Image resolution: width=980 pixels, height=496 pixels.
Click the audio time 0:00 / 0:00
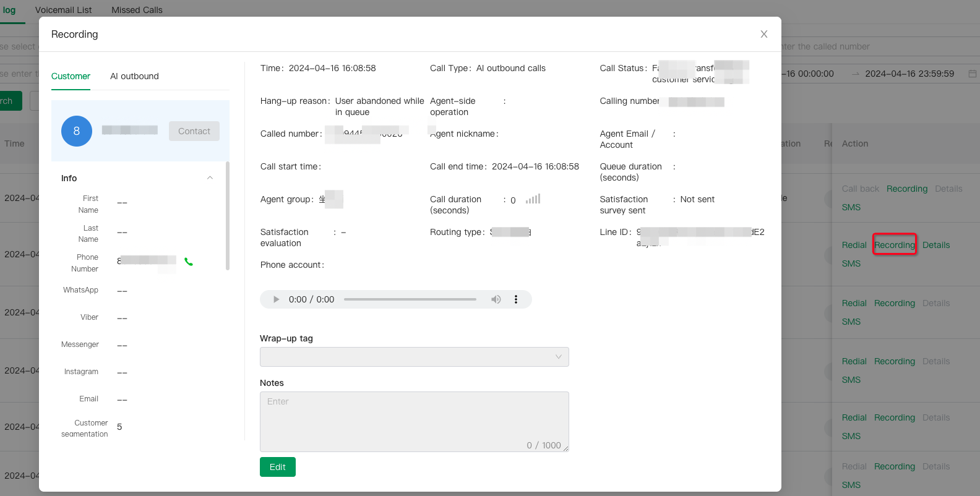(311, 299)
